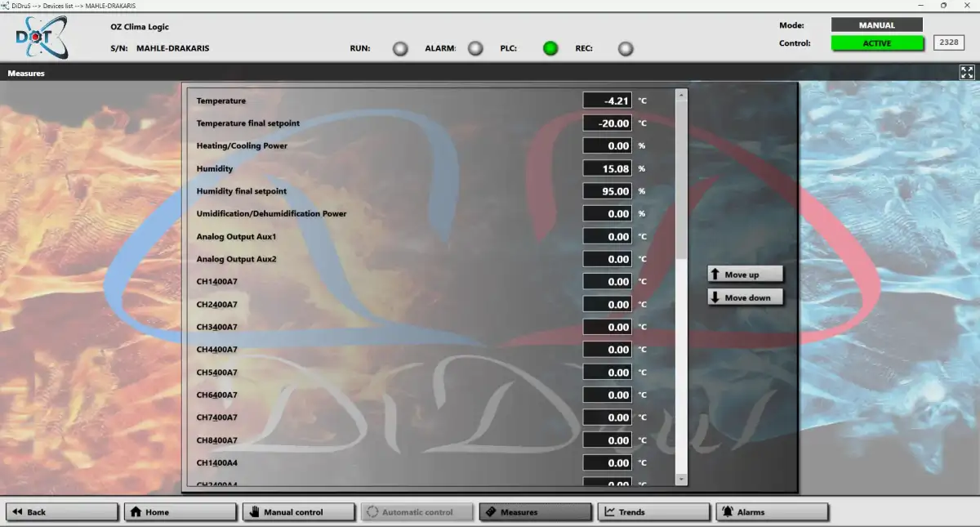Switch to the Trends view

653,512
